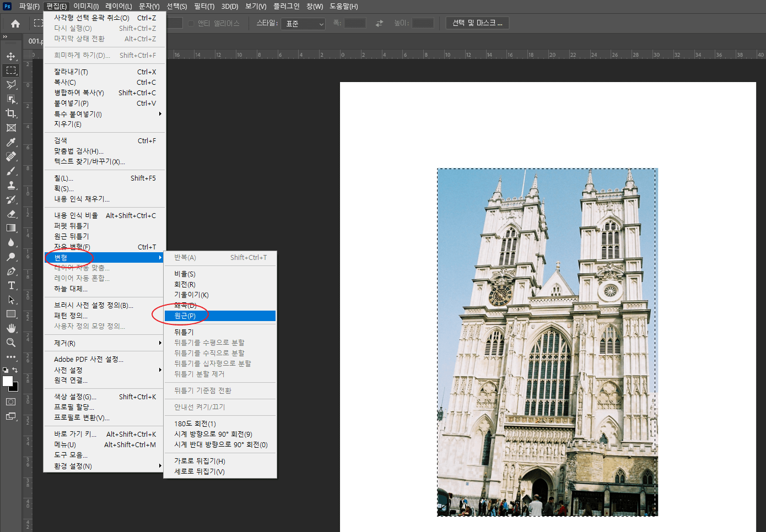Toggle the 안티 앨리어스 checkbox
Viewport: 766px width, 532px height.
point(191,23)
